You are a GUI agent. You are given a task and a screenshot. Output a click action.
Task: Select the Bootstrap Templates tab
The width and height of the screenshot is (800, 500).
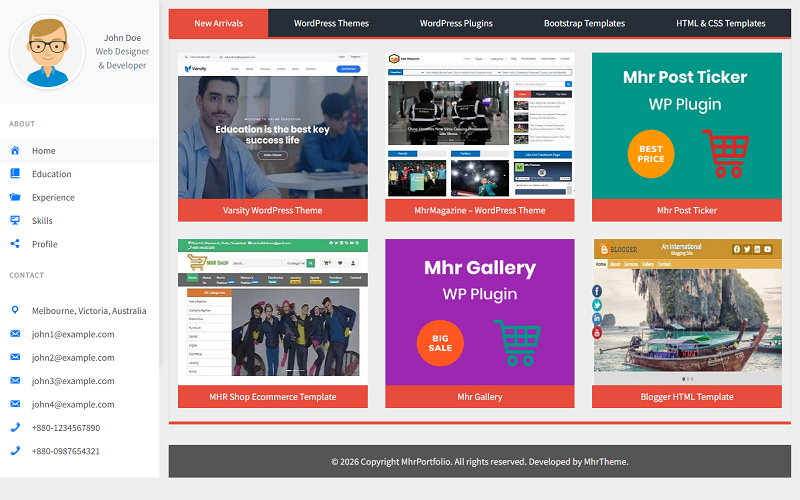point(584,23)
